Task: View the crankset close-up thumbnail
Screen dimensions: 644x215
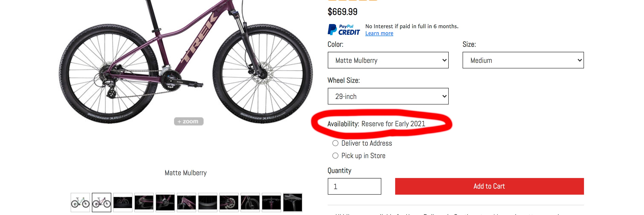Action: coord(165,202)
